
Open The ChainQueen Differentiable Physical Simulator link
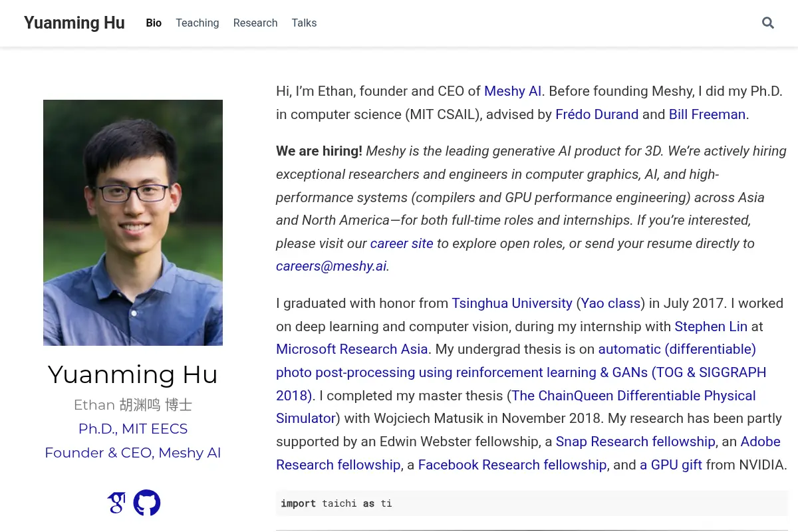(516, 407)
